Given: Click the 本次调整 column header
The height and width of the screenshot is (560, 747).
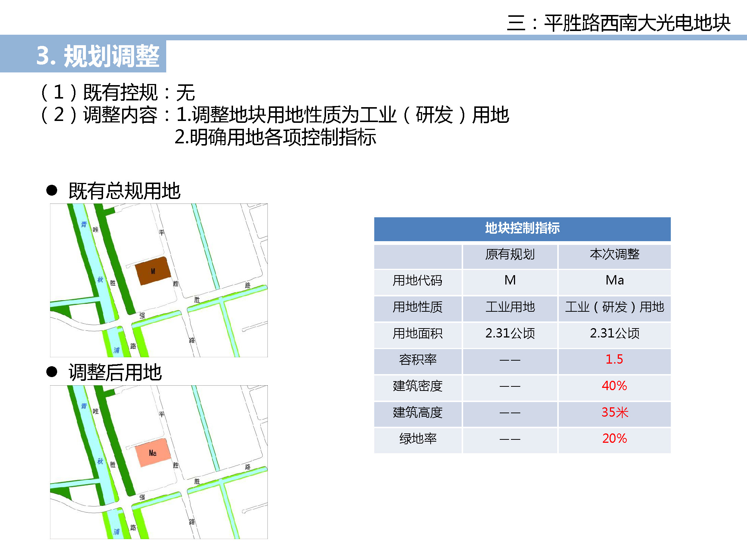Looking at the screenshot, I should pyautogui.click(x=614, y=255).
